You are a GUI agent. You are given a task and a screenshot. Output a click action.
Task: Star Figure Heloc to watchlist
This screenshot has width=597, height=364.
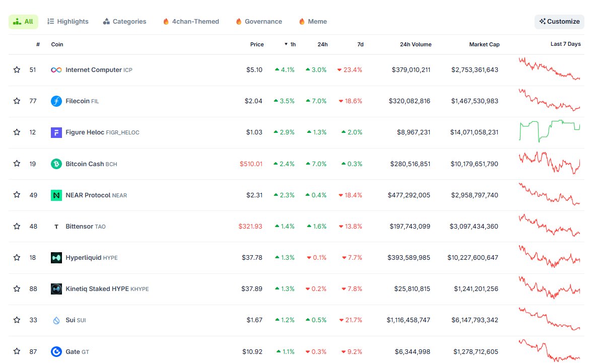[17, 132]
